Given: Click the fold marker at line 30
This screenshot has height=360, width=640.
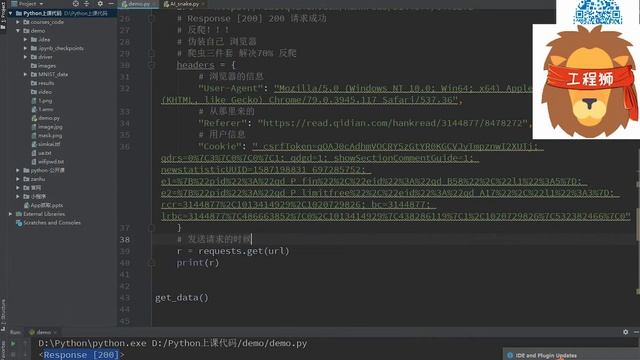Looking at the screenshot, I should pos(151,65).
